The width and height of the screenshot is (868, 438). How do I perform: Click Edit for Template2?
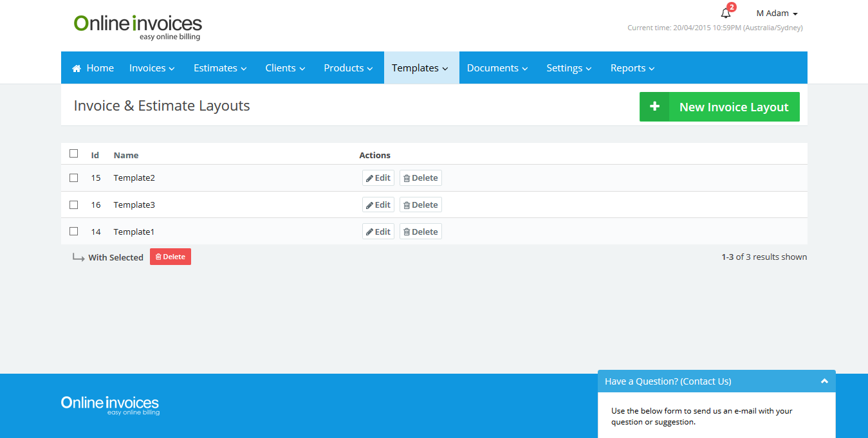(378, 178)
